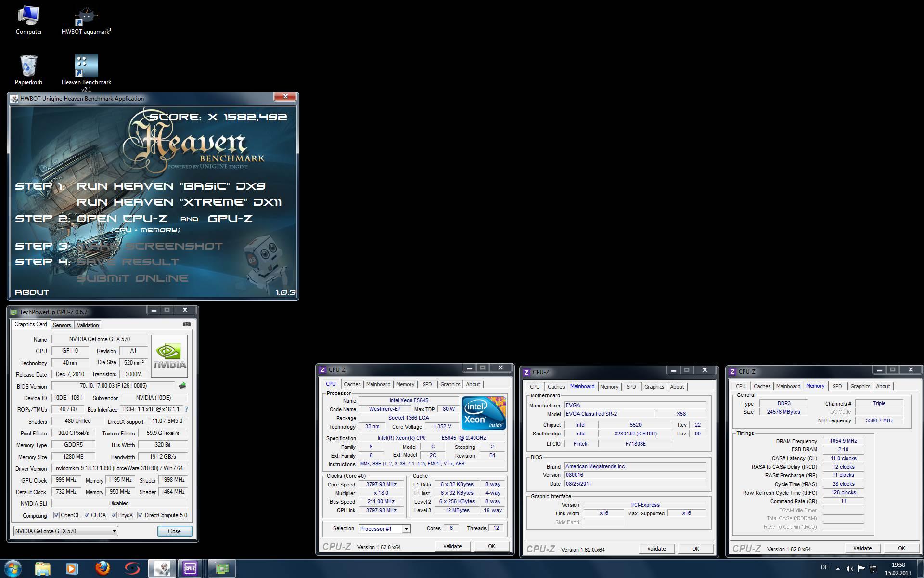Viewport: 924px width, 578px height.
Task: Open Memory tab in the Mainboard CPU-Z window
Action: (609, 387)
